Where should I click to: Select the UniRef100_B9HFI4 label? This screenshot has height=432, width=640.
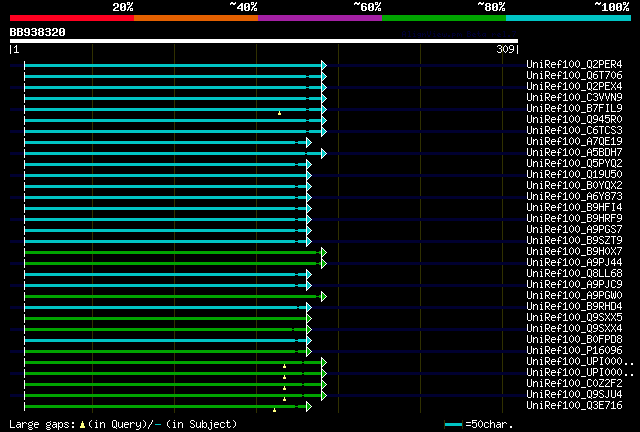tap(574, 207)
